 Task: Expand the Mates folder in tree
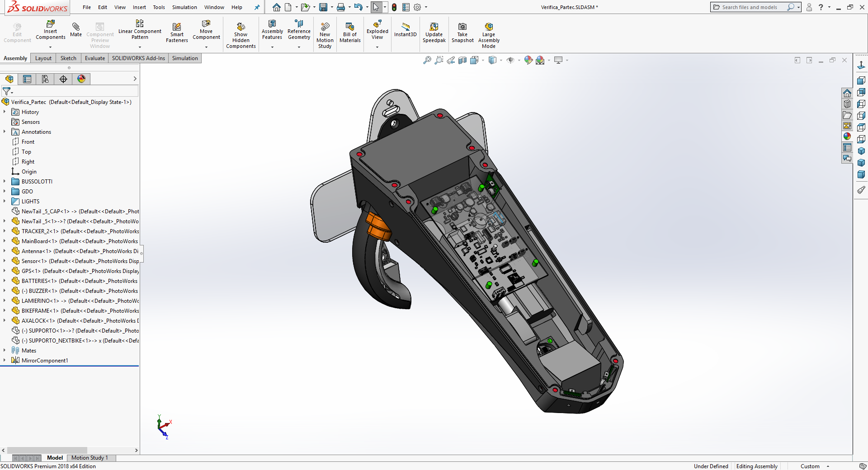pos(5,351)
